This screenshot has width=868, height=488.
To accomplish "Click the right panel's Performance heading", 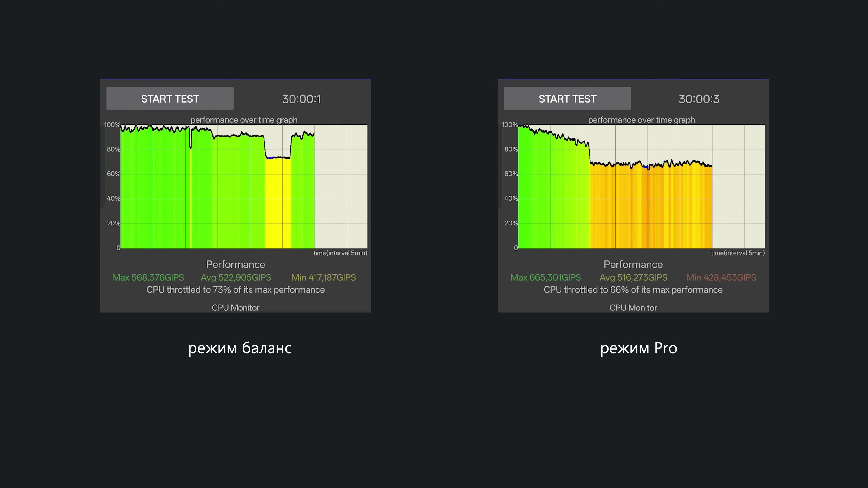I will click(633, 264).
